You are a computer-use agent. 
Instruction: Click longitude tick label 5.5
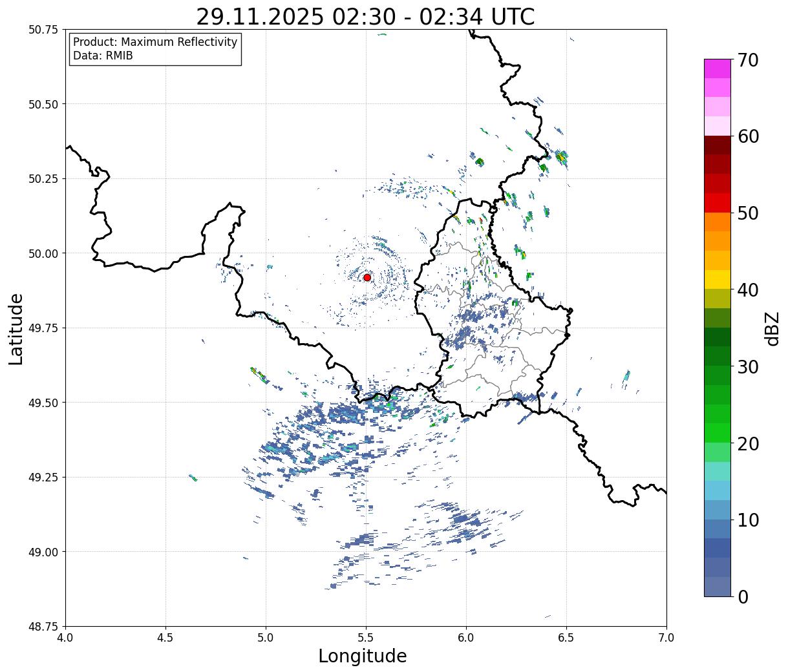point(366,637)
